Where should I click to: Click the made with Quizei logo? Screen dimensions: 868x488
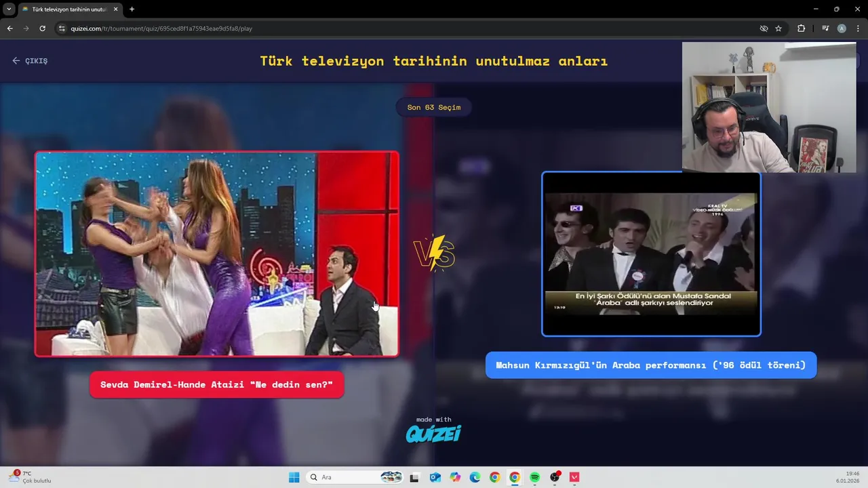434,430
